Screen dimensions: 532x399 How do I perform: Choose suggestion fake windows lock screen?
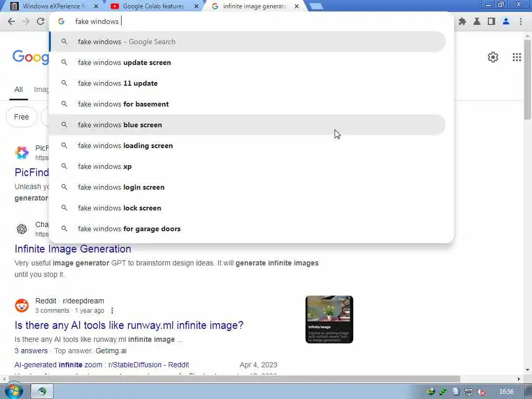pyautogui.click(x=248, y=208)
